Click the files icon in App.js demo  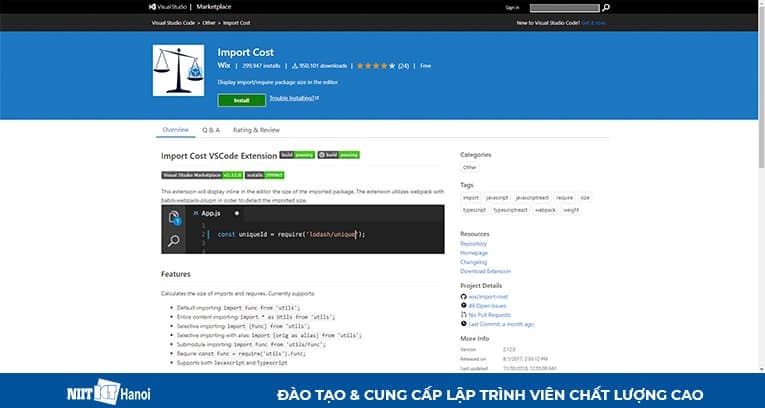coord(174,218)
